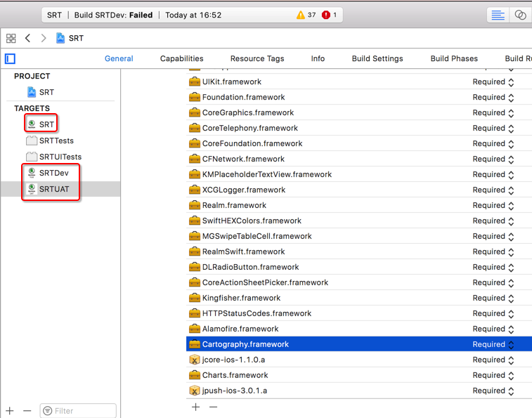Add a new target with the plus button
The image size is (532, 418).
pos(10,411)
